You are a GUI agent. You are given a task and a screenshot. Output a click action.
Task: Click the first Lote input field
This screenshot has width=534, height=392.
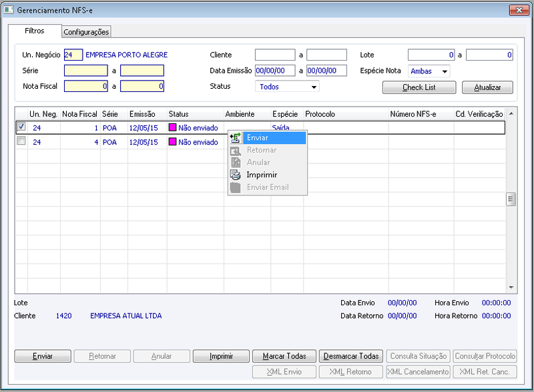click(431, 55)
